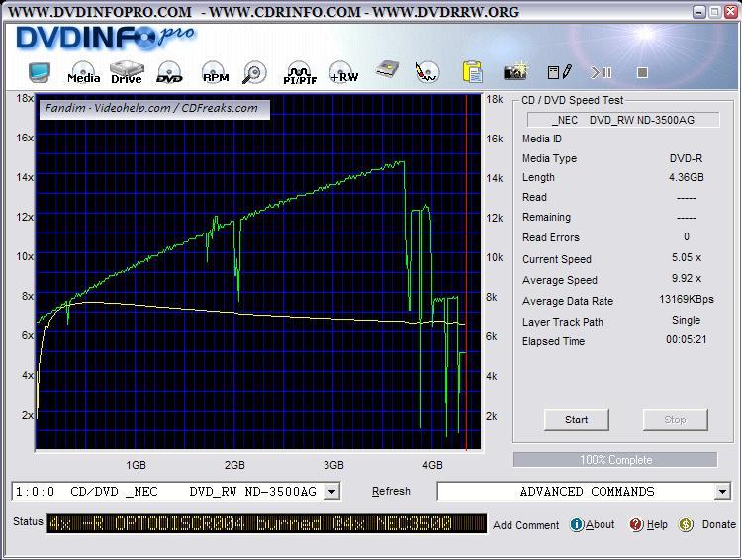Open the About link
This screenshot has height=560, width=742.
click(601, 524)
